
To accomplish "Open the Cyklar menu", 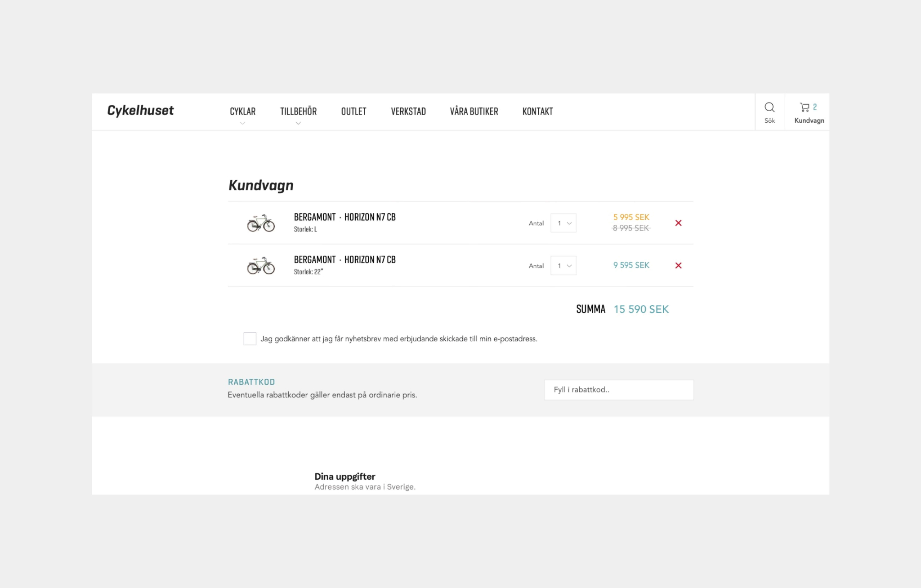I will (243, 111).
